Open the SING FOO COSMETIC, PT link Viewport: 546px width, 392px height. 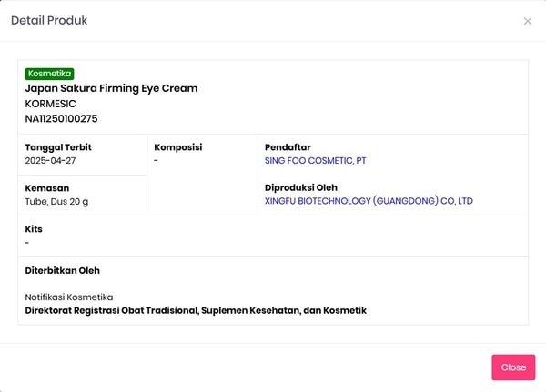[315, 161]
